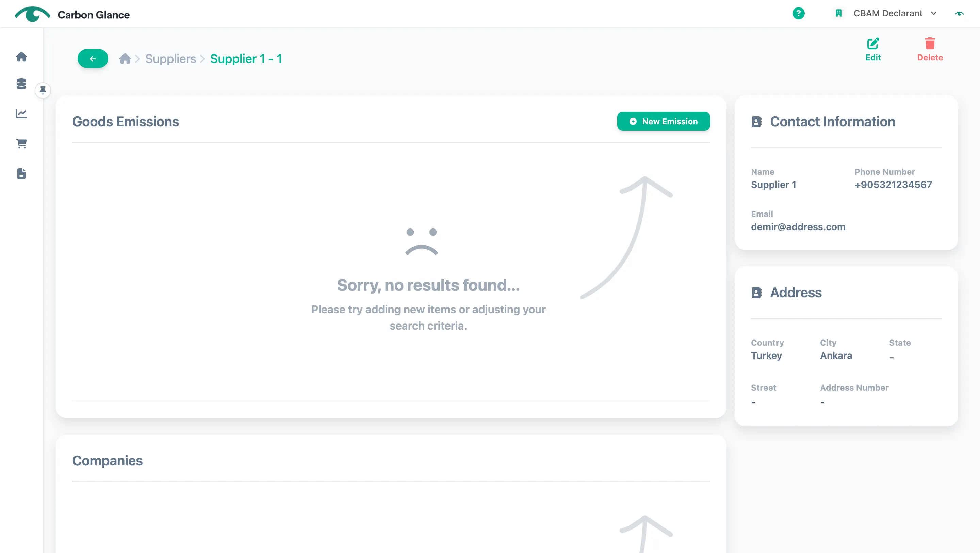Open the database stack sidebar icon
Image resolution: width=980 pixels, height=553 pixels.
pos(21,84)
